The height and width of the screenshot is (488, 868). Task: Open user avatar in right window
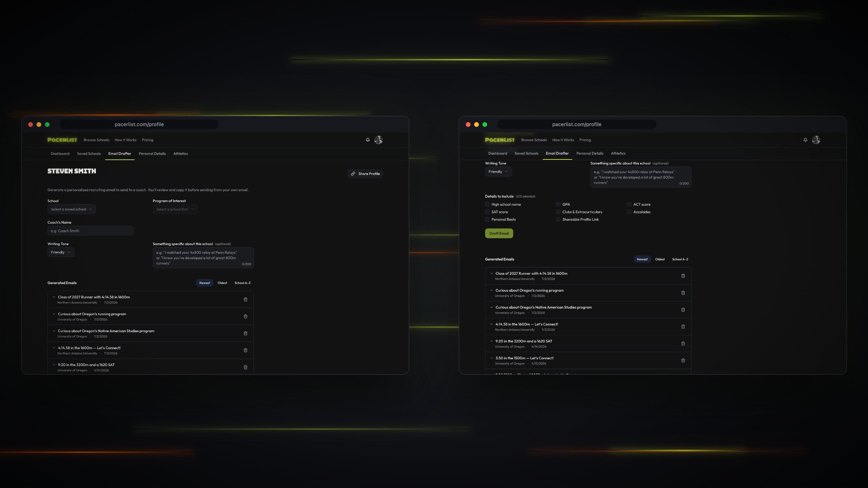tap(816, 140)
